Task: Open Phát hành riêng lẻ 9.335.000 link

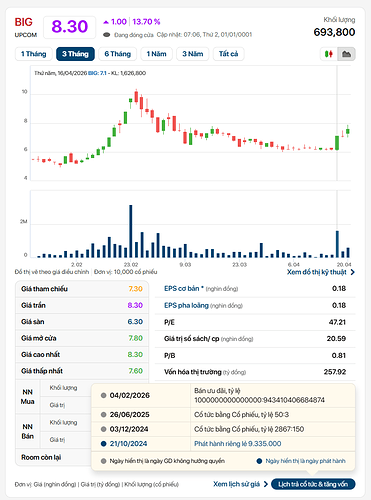Action: (238, 444)
